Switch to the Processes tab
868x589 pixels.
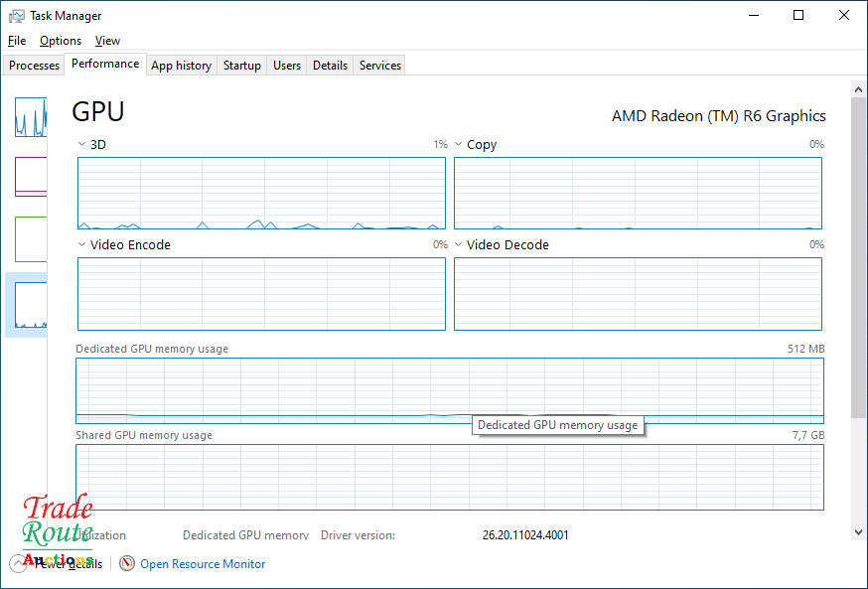click(x=35, y=66)
